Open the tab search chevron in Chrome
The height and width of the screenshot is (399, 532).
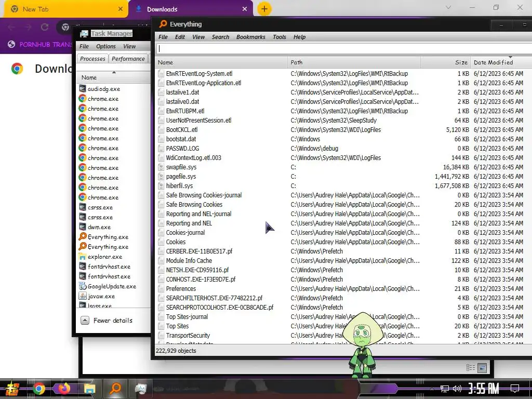pyautogui.click(x=448, y=7)
